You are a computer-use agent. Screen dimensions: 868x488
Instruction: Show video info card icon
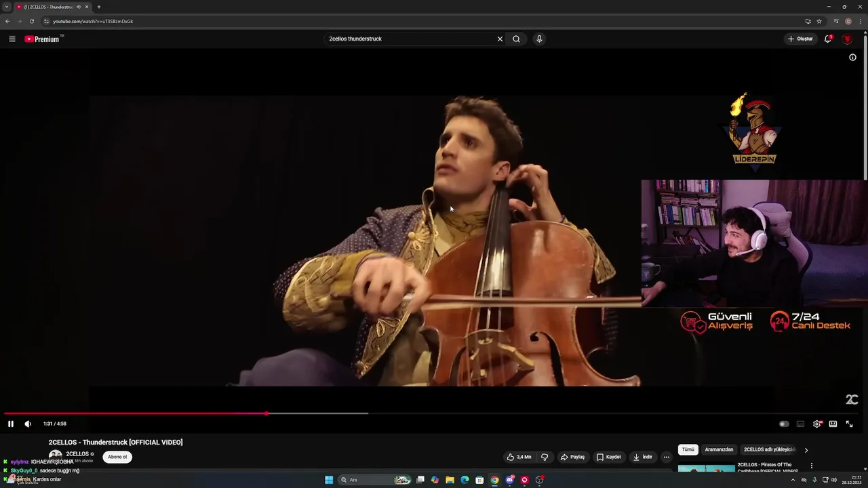[x=852, y=57]
